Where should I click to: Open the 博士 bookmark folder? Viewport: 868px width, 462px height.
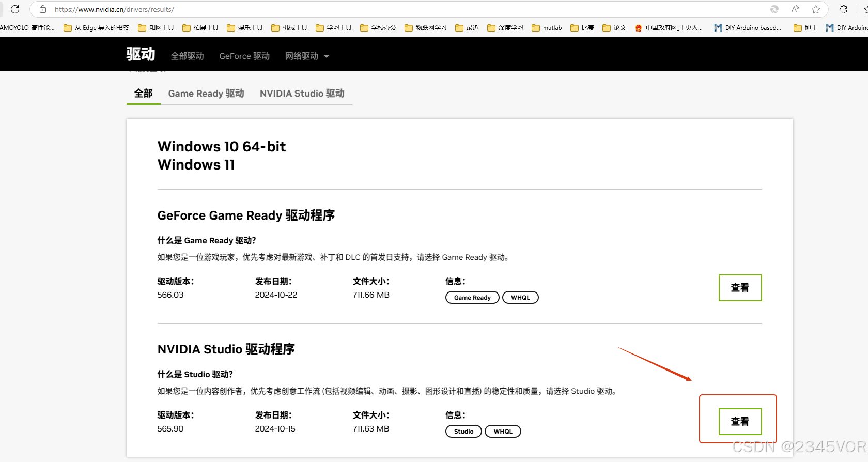(x=805, y=28)
